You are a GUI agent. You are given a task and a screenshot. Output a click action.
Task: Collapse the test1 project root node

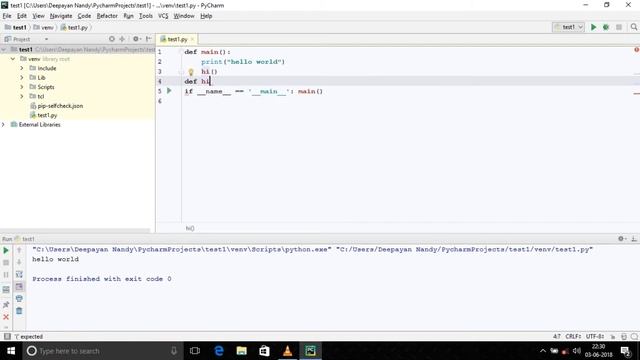[x=4, y=49]
